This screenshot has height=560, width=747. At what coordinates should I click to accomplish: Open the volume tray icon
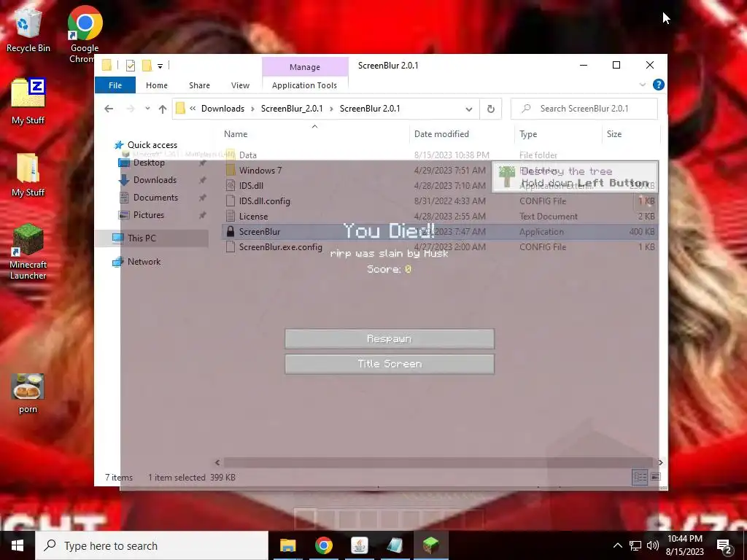point(653,545)
